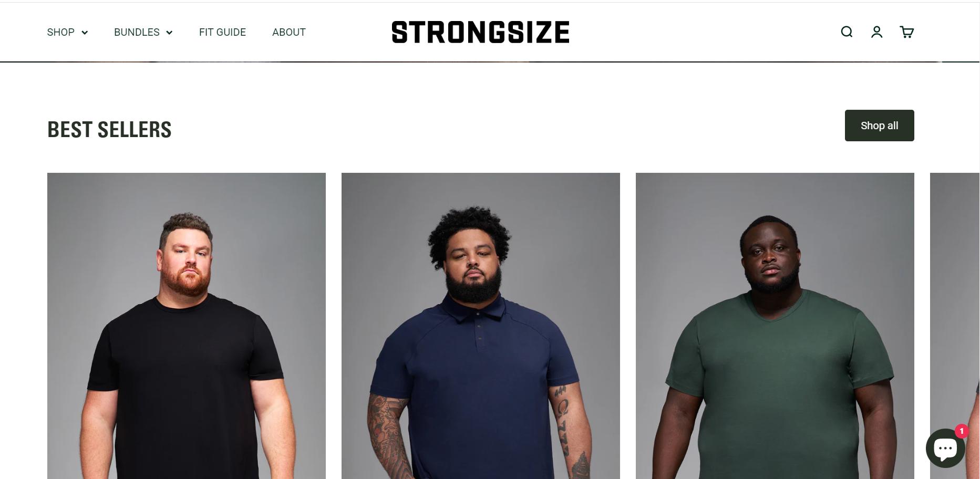Click the STRONGSIZE logo
Viewport: 980px width, 479px height.
click(x=480, y=32)
